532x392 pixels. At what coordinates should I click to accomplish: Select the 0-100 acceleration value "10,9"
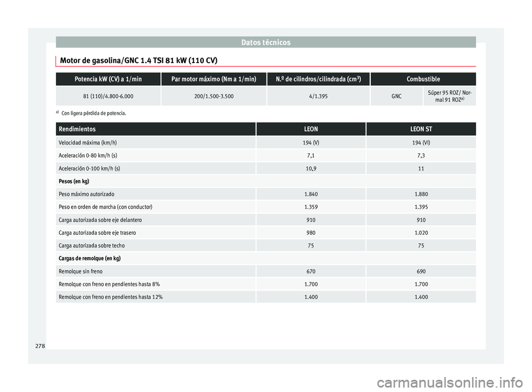pos(311,168)
